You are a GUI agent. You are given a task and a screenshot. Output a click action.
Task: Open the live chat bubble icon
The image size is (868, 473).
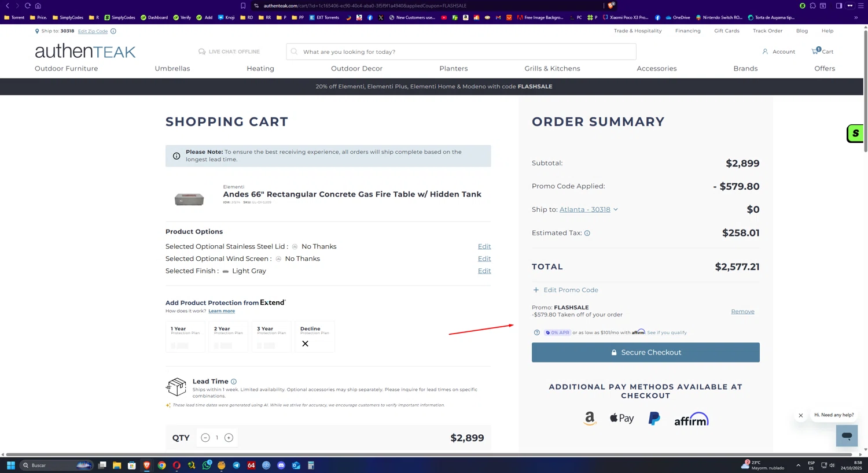[x=202, y=51]
